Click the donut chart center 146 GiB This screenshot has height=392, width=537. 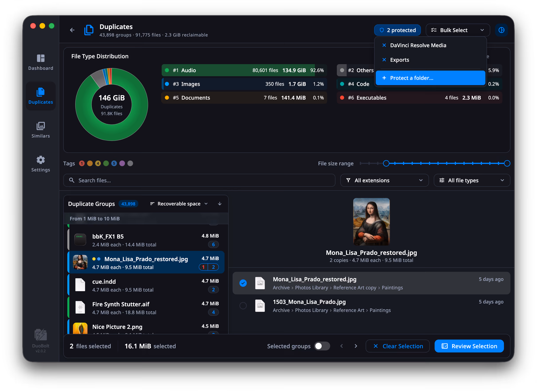[x=112, y=105]
